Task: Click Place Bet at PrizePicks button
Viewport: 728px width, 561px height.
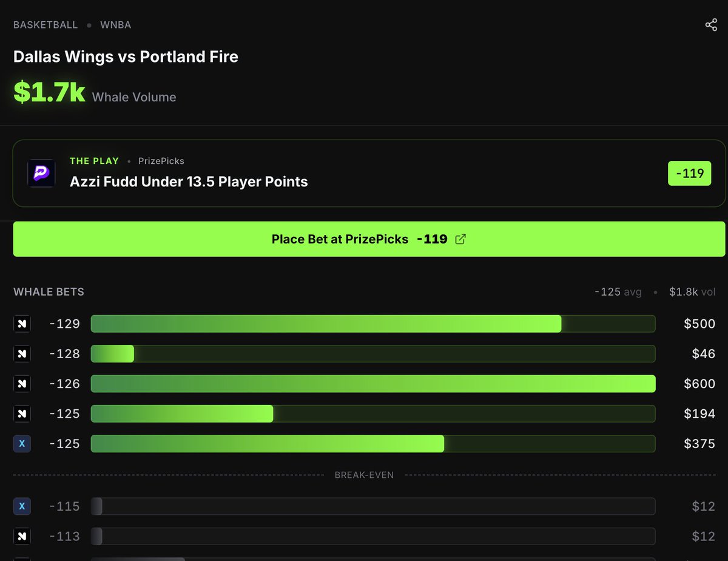Action: [369, 239]
